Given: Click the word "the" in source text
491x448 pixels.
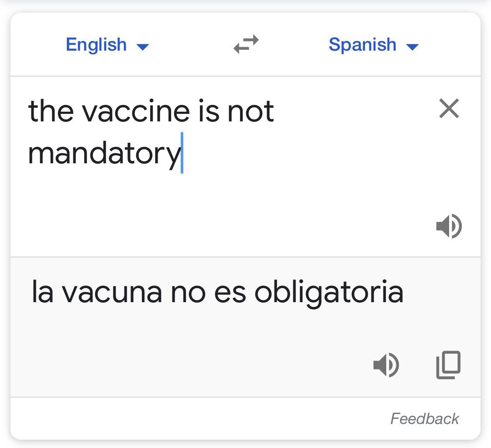Looking at the screenshot, I should point(51,111).
